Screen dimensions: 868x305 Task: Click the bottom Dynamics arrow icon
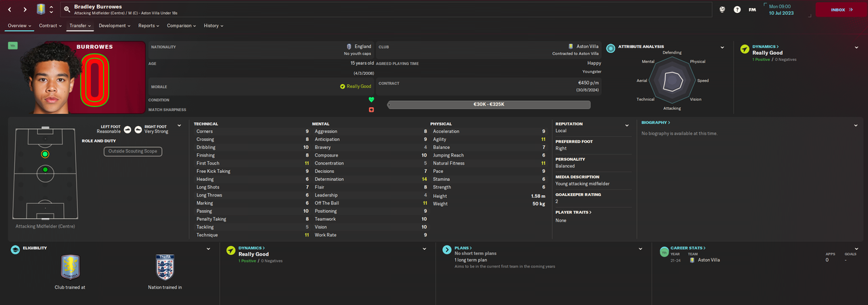[231, 250]
